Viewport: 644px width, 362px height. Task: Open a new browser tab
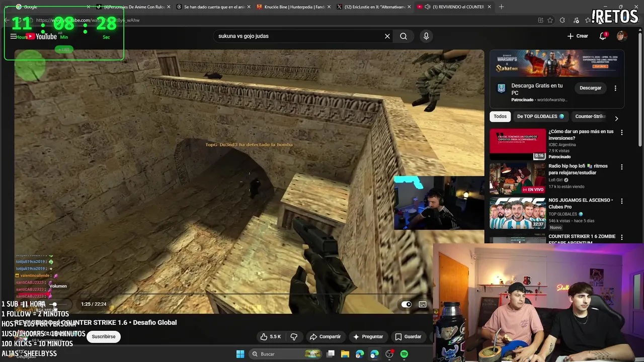coord(501,7)
